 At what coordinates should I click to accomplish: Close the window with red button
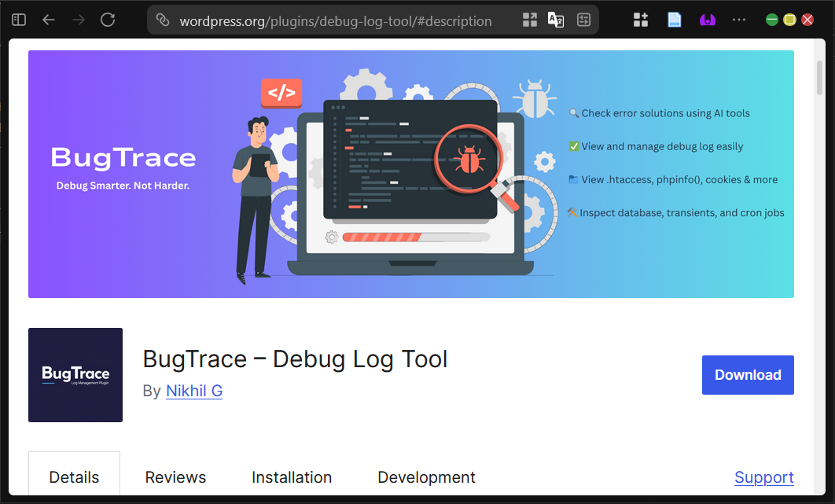coord(807,20)
